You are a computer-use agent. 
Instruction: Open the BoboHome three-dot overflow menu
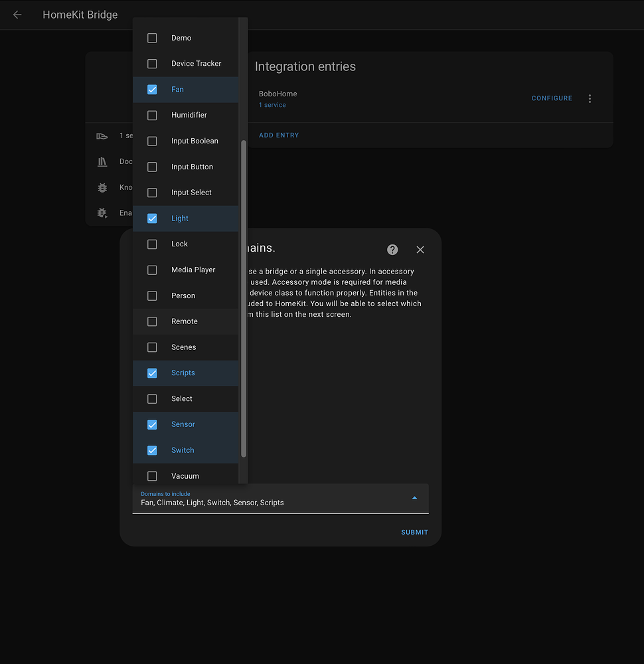(590, 98)
